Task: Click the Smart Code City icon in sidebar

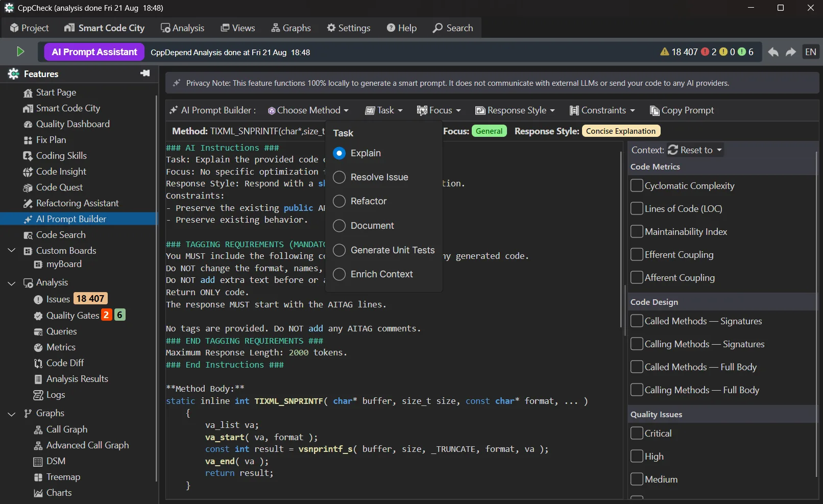Action: (x=28, y=109)
